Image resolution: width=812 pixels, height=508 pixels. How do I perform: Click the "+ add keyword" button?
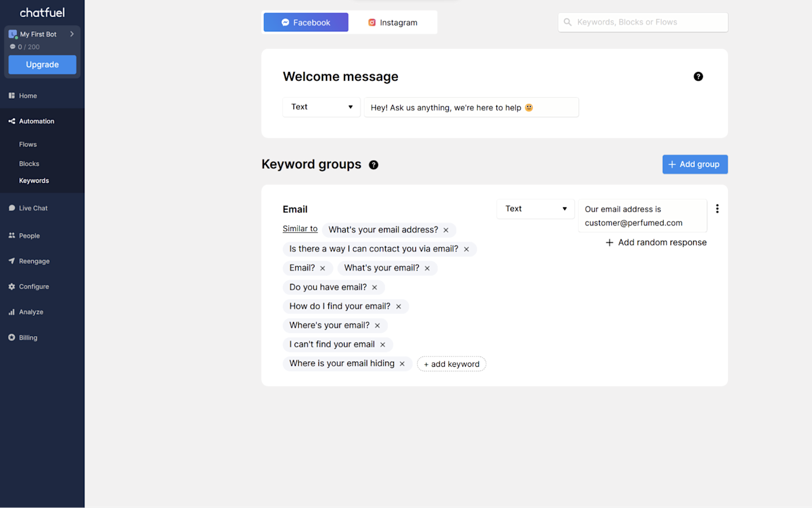click(x=451, y=364)
